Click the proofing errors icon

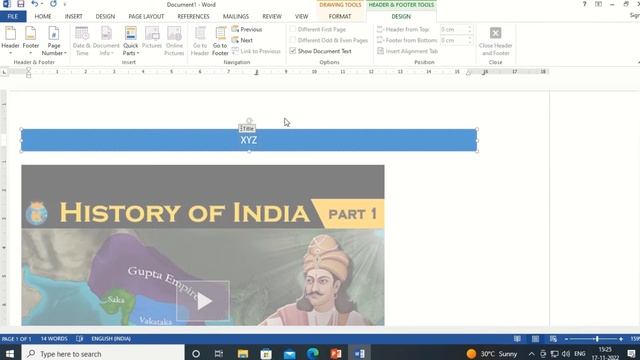(80, 339)
